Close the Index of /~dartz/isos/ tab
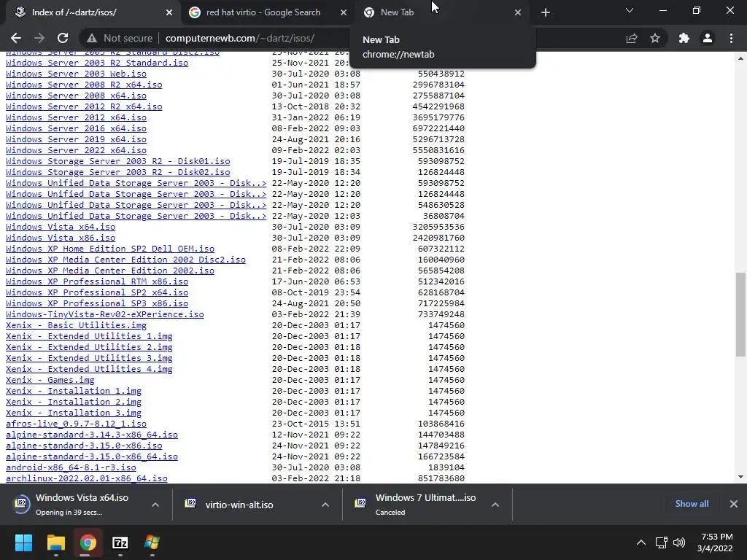 click(169, 12)
